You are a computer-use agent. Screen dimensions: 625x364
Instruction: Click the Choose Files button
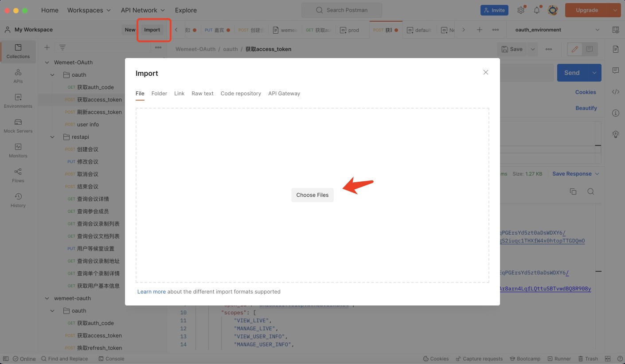312,195
